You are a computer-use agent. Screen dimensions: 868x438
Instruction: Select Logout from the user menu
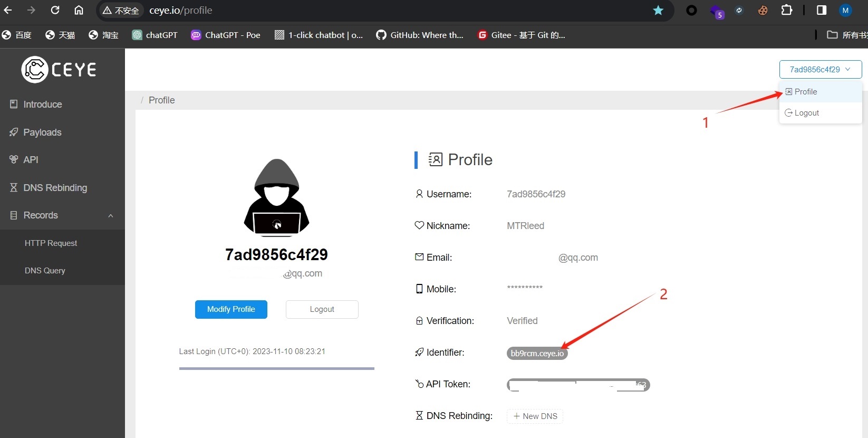click(821, 112)
